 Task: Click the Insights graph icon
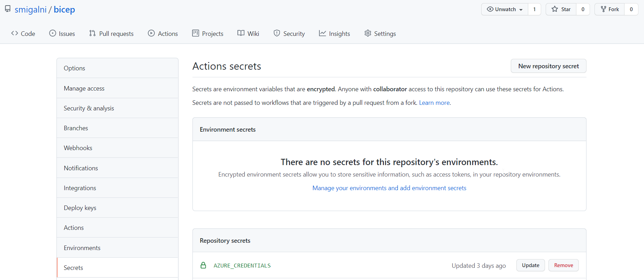click(x=323, y=33)
